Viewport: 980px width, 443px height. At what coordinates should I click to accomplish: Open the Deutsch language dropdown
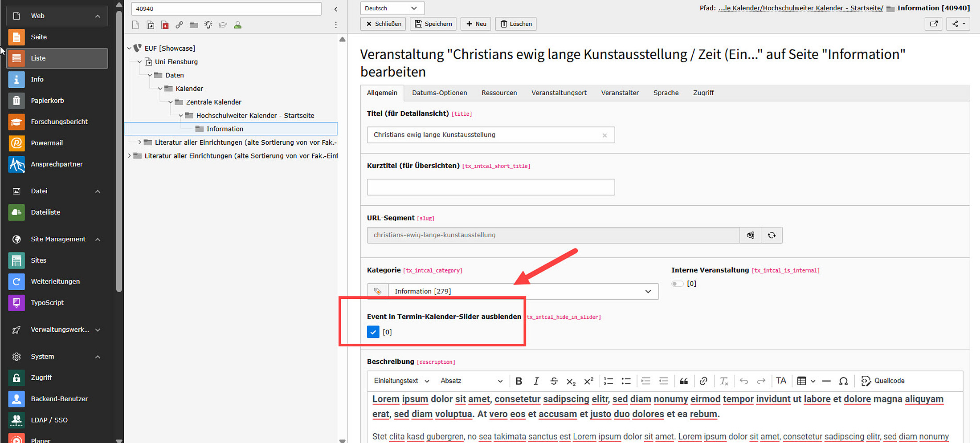pos(392,8)
